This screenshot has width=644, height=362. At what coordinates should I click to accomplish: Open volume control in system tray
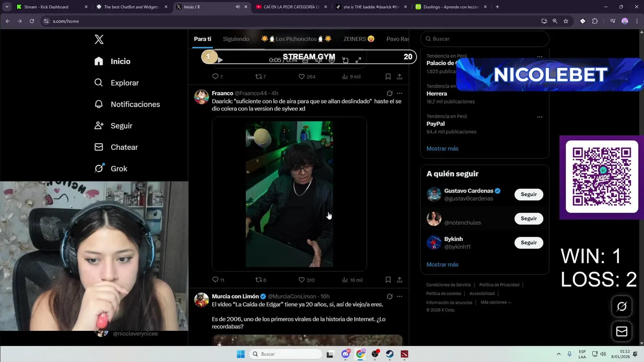tap(603, 354)
